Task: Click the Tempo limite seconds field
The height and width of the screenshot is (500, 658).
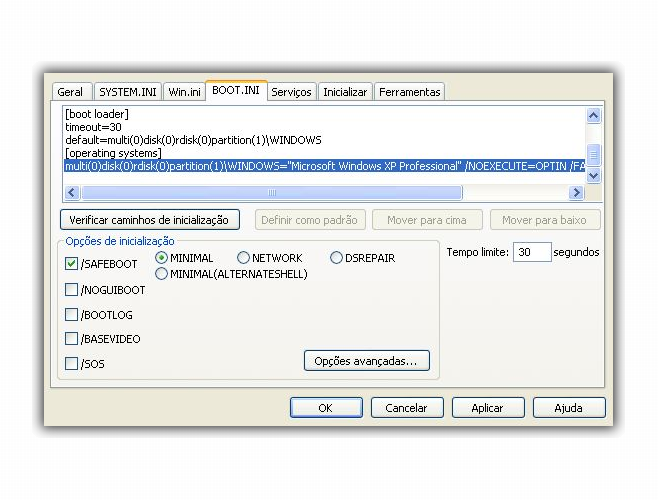Action: pos(532,252)
